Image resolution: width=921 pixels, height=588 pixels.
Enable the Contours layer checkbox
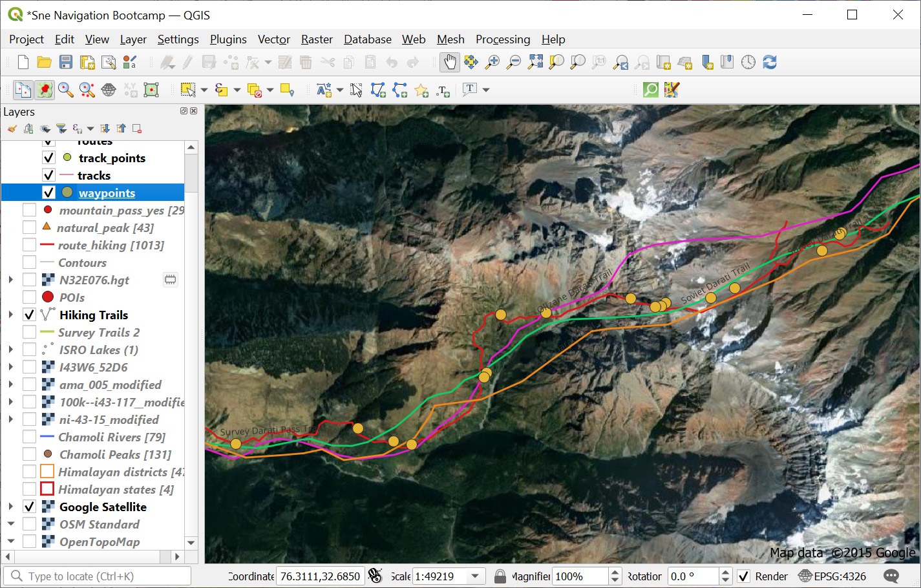pyautogui.click(x=29, y=262)
